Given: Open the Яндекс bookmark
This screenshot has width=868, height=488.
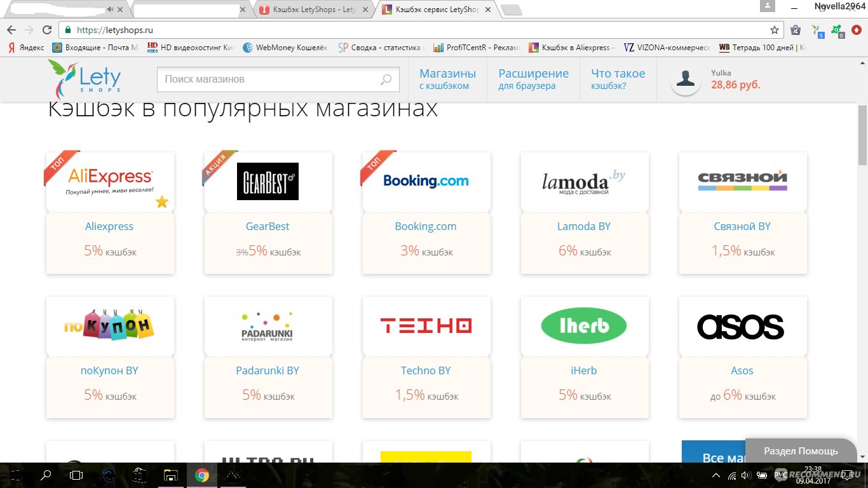Looking at the screenshot, I should click(x=25, y=48).
